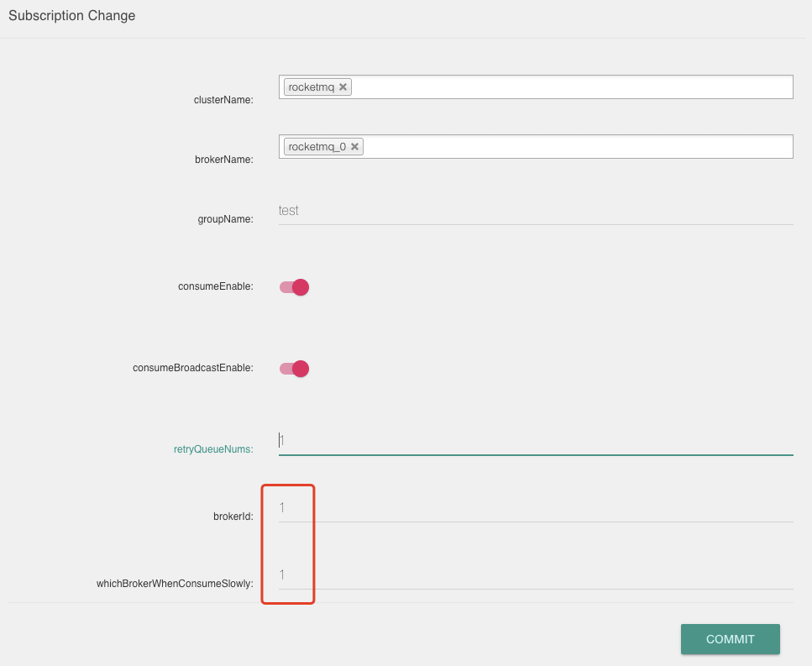Click the brokerId label
The image size is (812, 666).
tap(233, 517)
